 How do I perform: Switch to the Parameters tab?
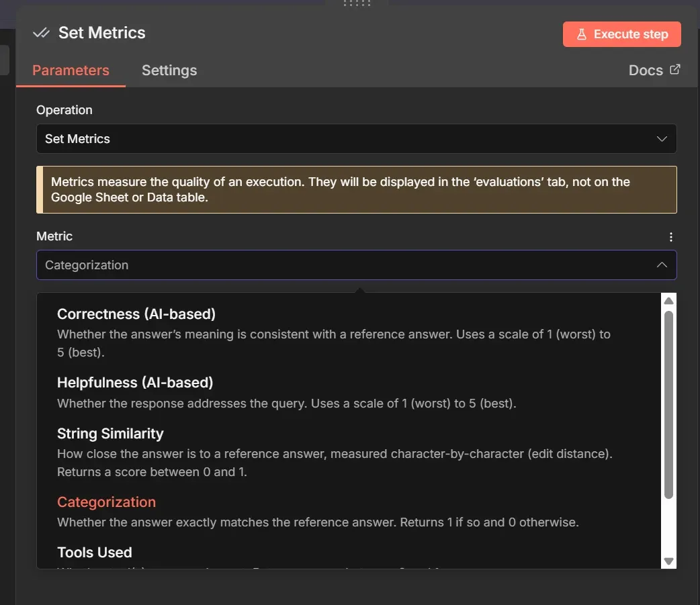coord(70,70)
